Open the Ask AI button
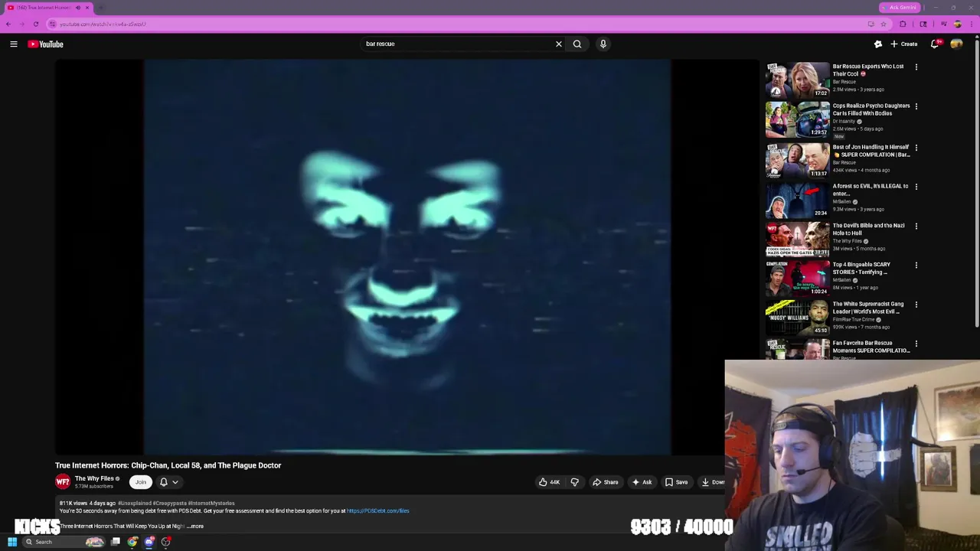Image resolution: width=980 pixels, height=551 pixels. tap(642, 482)
